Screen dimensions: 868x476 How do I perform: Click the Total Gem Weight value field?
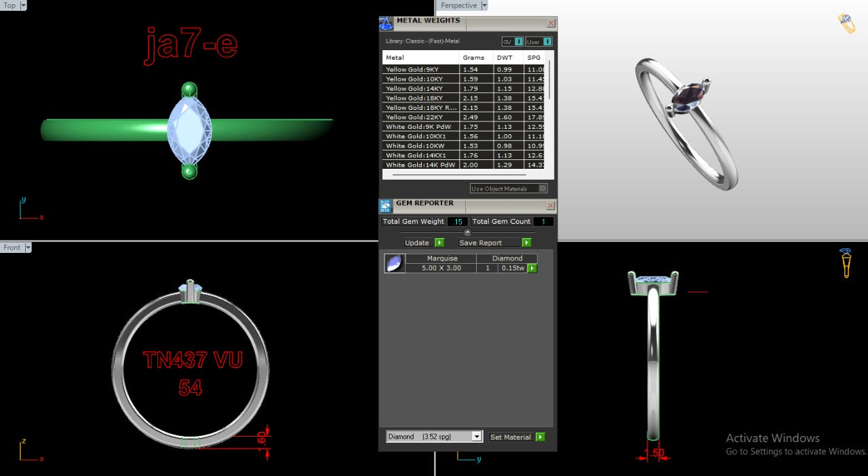coord(458,222)
